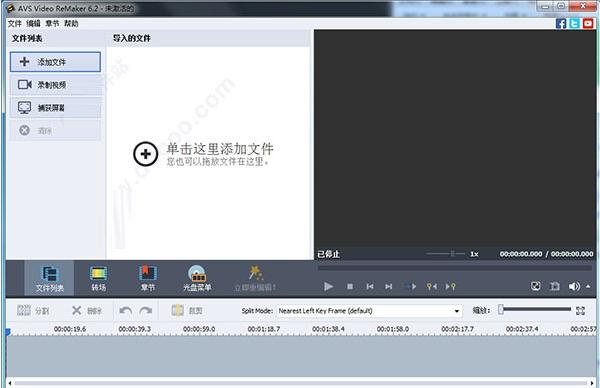Step to the previous frame
Viewport: 600px width, 388px height.
tap(370, 286)
